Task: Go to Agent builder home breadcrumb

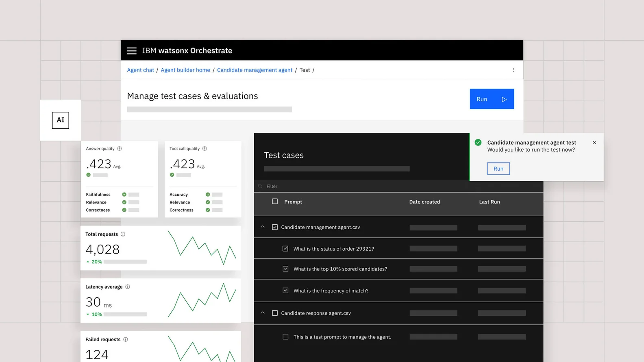Action: 185,70
